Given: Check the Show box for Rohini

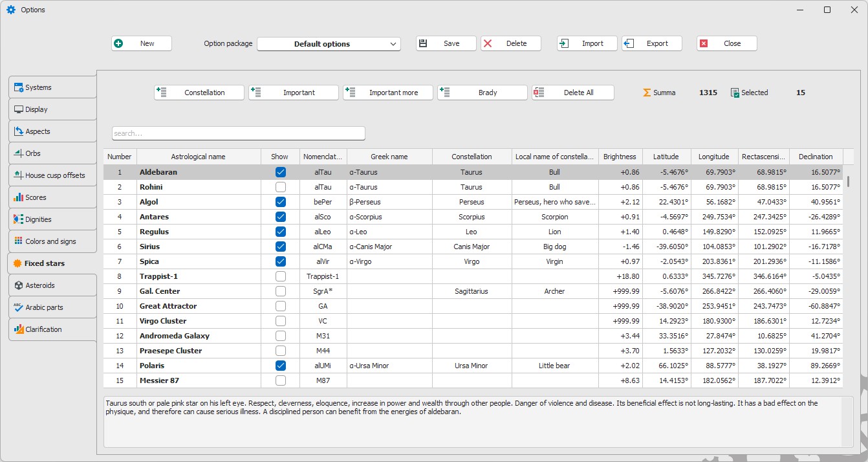Looking at the screenshot, I should [x=280, y=187].
